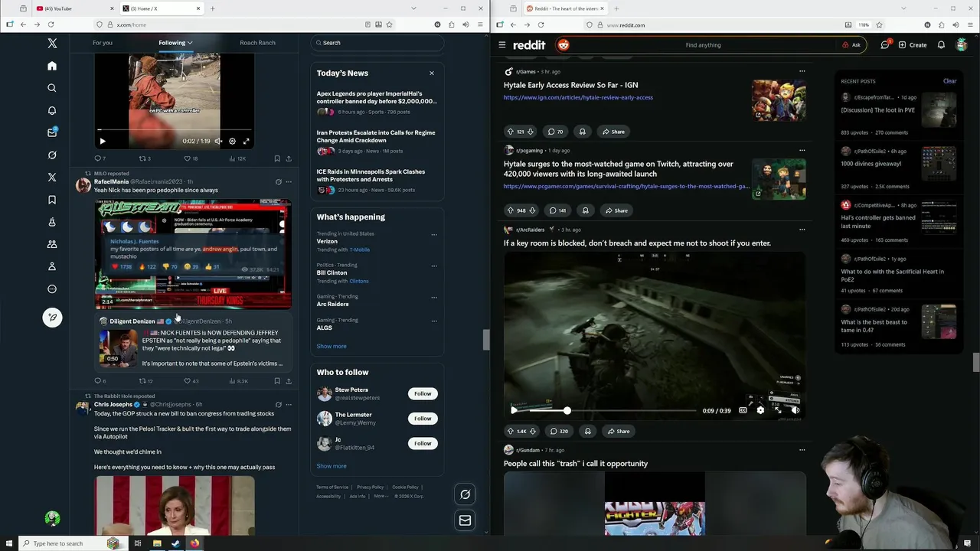Open more menu on RafaelMania post
This screenshot has height=551, width=980.
(x=289, y=181)
